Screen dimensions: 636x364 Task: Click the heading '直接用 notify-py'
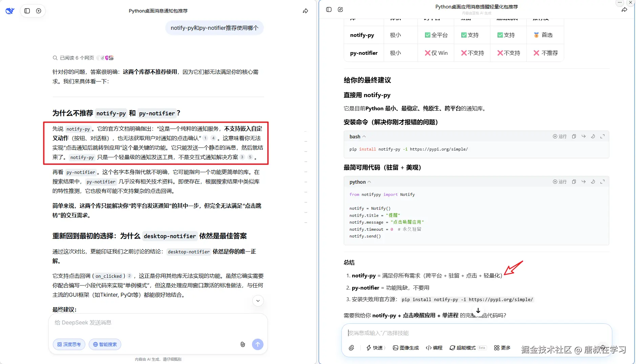tap(367, 95)
